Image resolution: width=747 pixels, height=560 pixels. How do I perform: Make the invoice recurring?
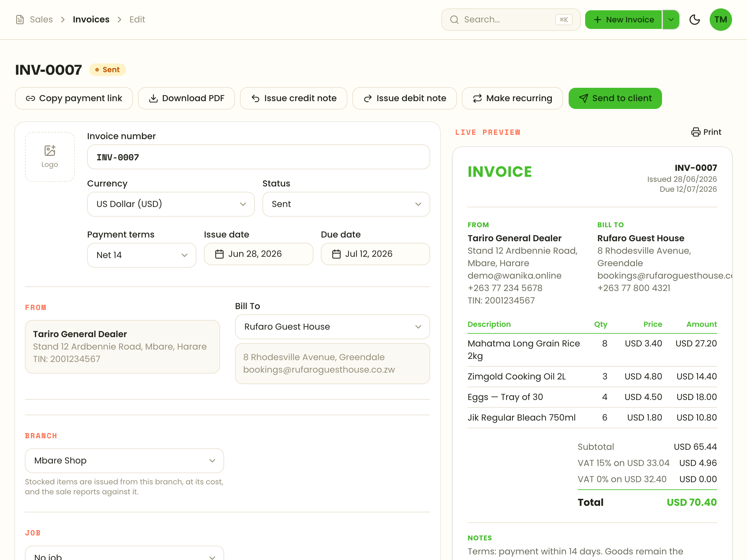click(x=512, y=98)
